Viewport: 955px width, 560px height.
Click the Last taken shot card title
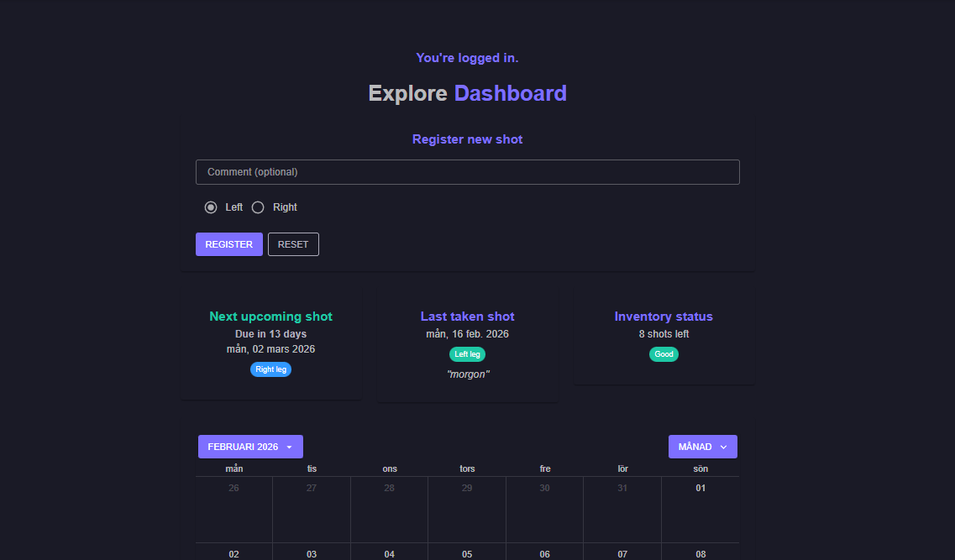coord(467,317)
